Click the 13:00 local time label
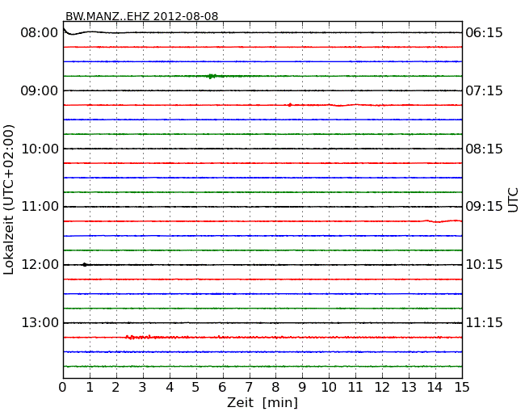The height and width of the screenshot is (420, 525). tap(40, 323)
